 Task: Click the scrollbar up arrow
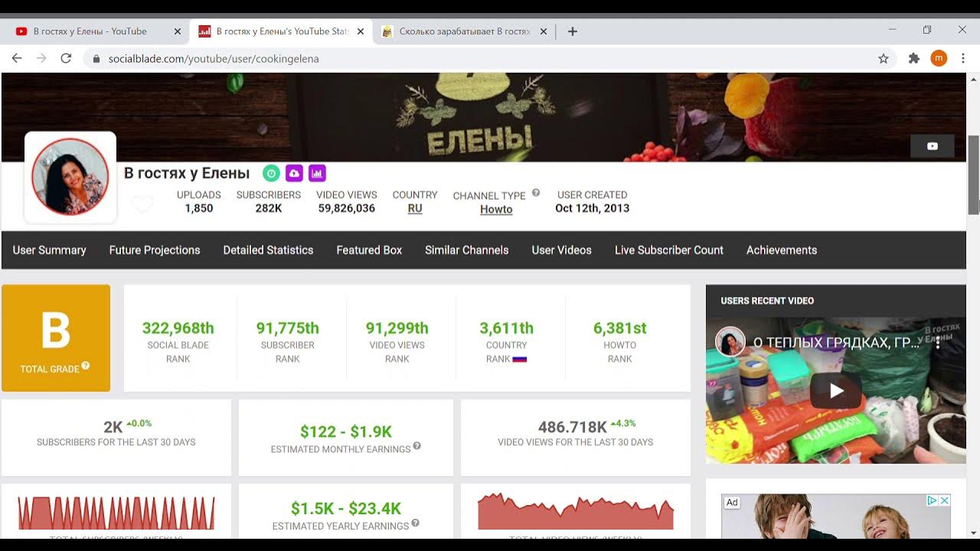pos(973,78)
